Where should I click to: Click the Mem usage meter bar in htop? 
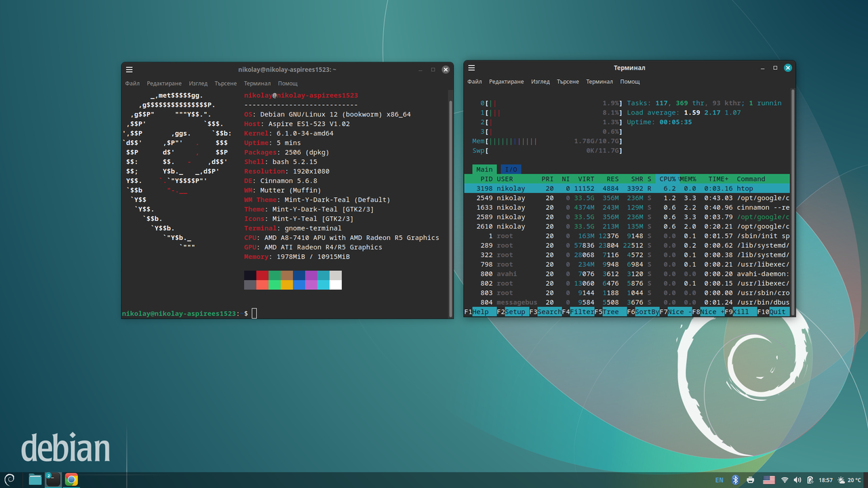[x=547, y=141]
